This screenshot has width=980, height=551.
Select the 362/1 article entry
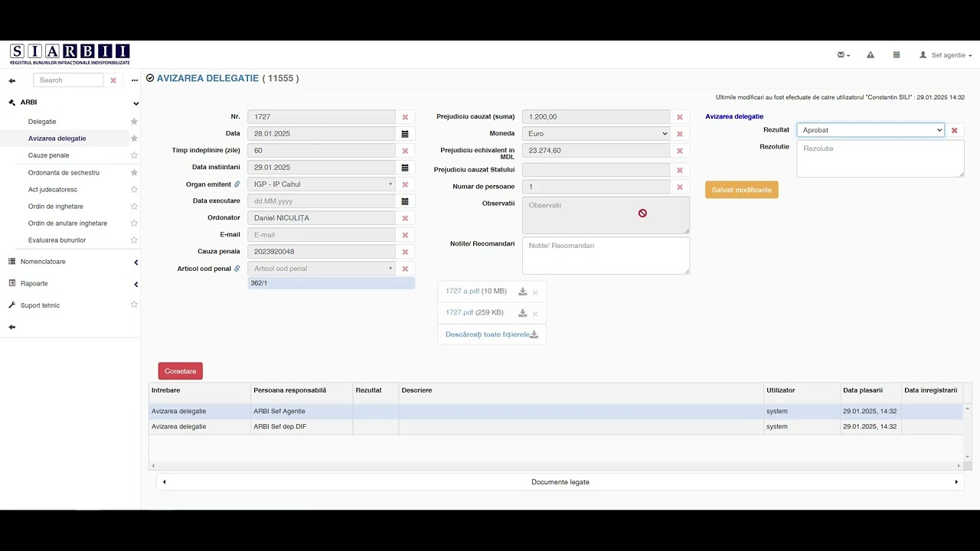(331, 283)
